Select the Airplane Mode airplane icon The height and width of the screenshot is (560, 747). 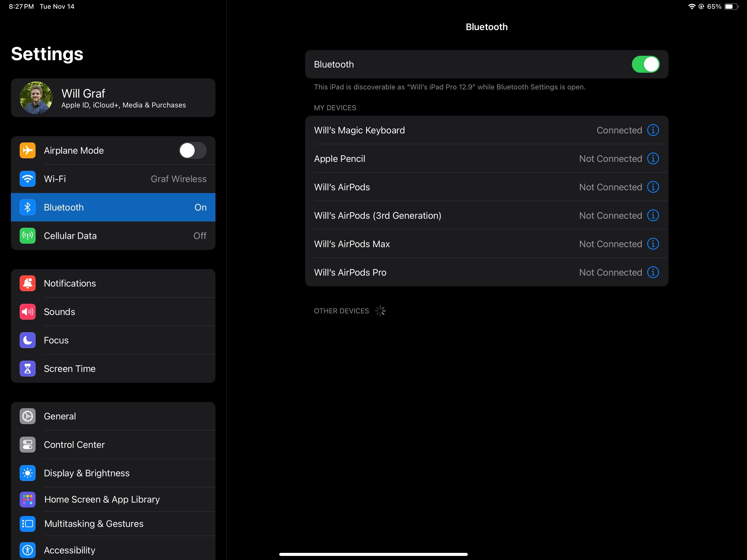pos(27,150)
